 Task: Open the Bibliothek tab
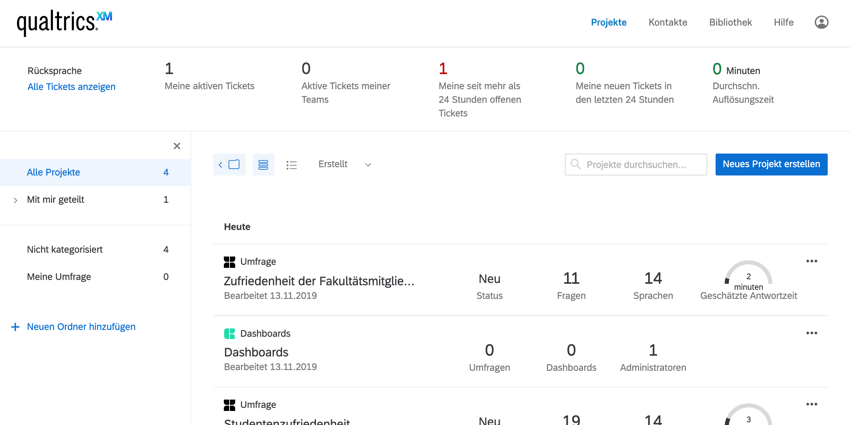tap(730, 22)
